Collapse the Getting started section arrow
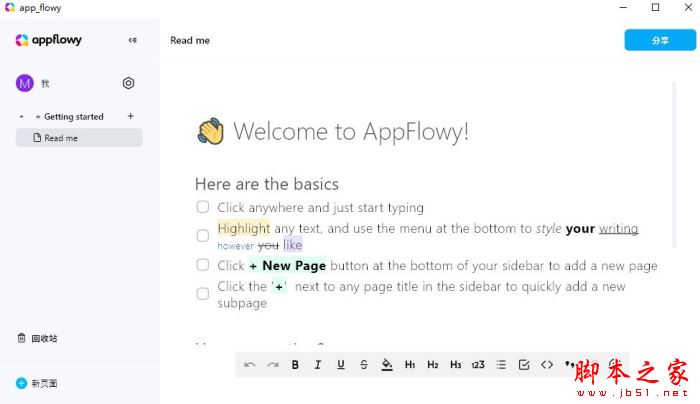Image resolution: width=700 pixels, height=404 pixels. tap(21, 117)
